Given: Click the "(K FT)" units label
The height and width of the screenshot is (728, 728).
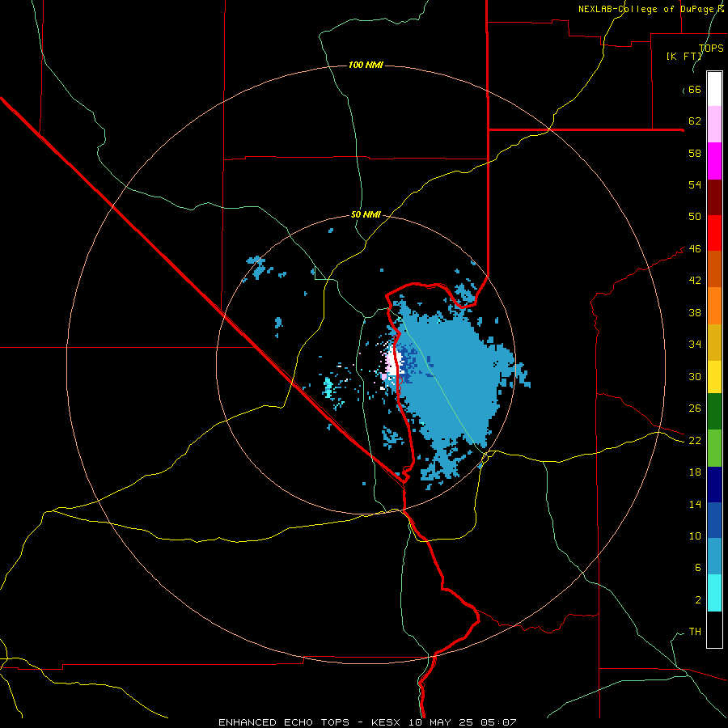Looking at the screenshot, I should [x=684, y=57].
